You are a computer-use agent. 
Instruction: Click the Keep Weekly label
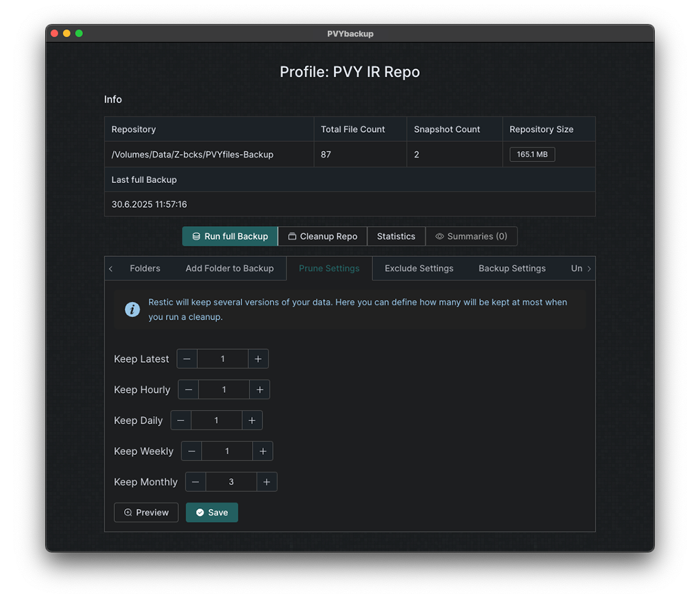pos(144,451)
